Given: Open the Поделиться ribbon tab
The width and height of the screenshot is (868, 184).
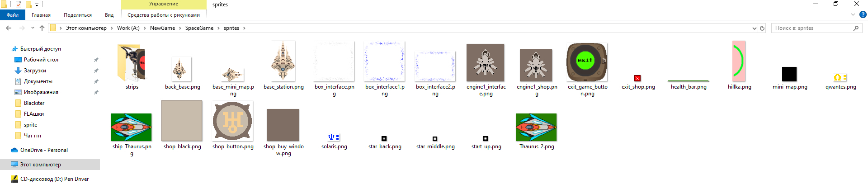Looking at the screenshot, I should tap(78, 15).
